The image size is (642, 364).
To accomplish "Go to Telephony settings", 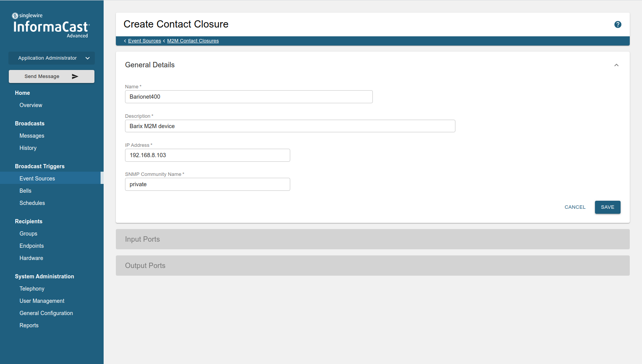I will [32, 288].
